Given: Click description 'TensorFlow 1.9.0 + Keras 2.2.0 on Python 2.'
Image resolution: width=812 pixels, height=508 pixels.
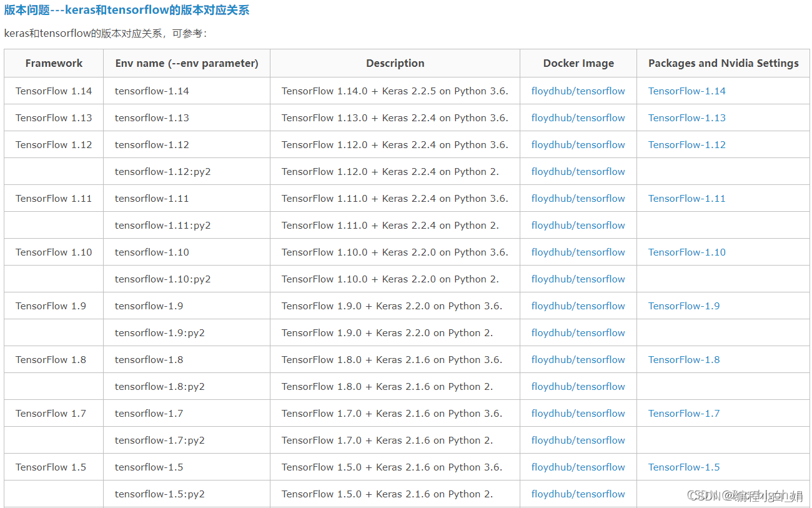Looking at the screenshot, I should tap(387, 333).
